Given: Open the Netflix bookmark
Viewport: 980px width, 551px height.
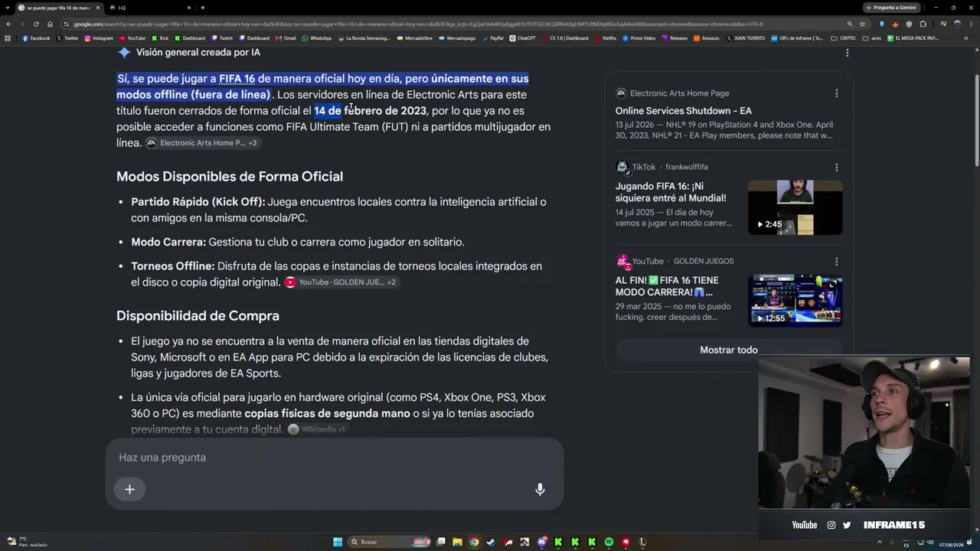Looking at the screenshot, I should (605, 38).
